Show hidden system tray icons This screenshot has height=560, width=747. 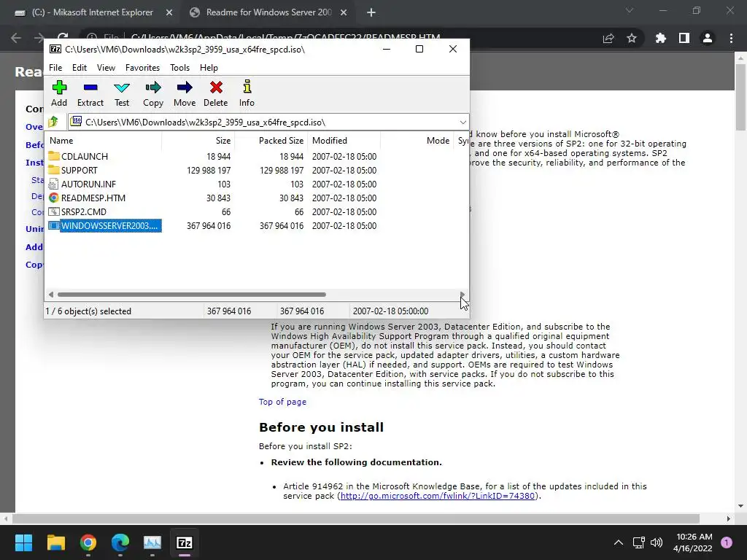click(619, 542)
